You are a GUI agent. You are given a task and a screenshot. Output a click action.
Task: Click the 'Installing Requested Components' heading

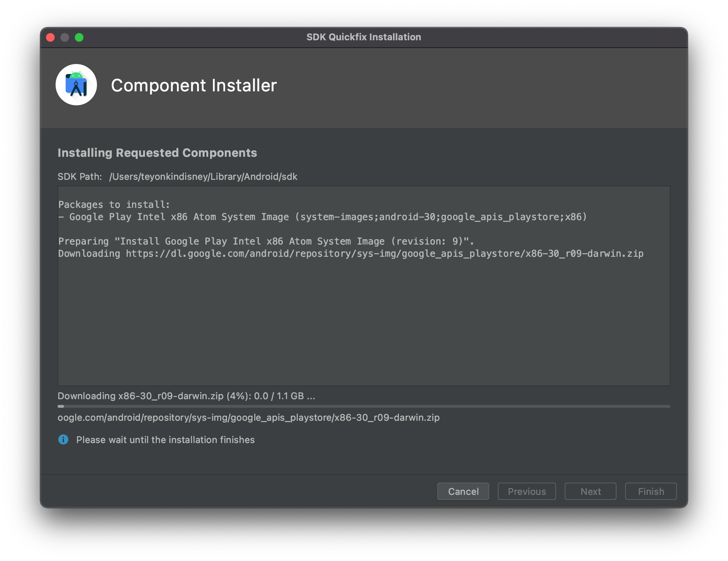(x=157, y=153)
